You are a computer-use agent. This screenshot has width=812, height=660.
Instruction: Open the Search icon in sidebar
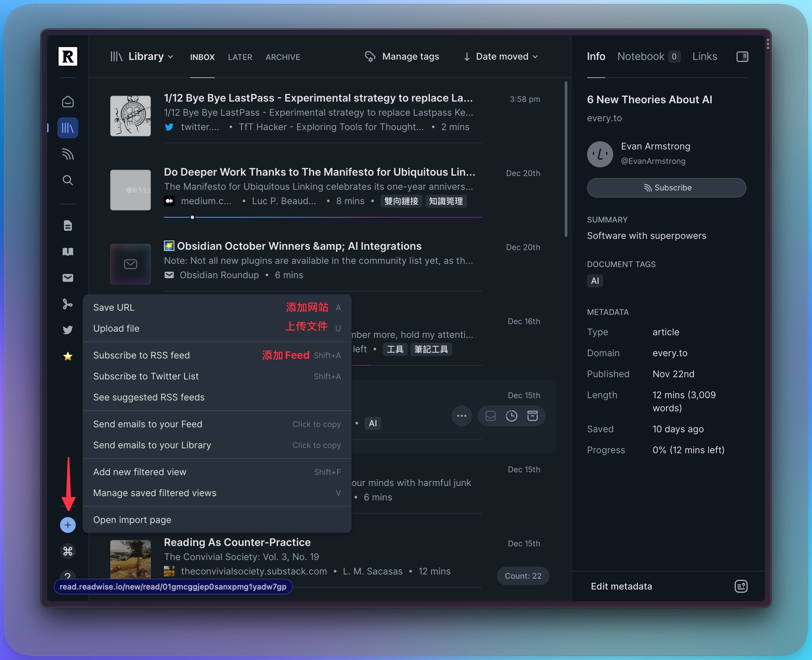pos(68,180)
